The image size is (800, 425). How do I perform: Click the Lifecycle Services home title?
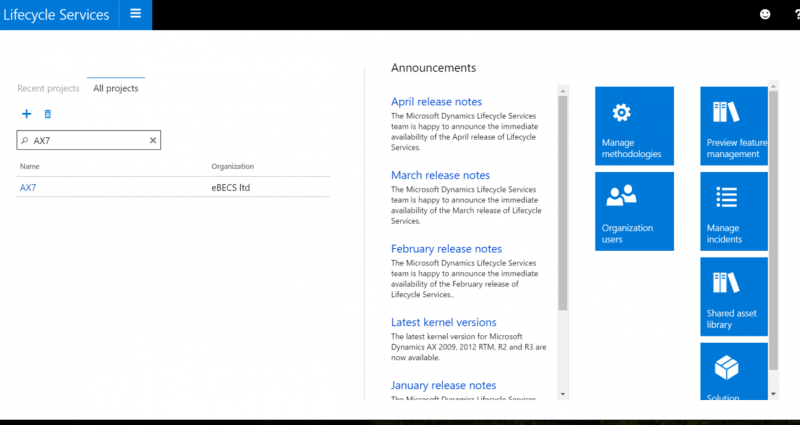click(x=56, y=14)
